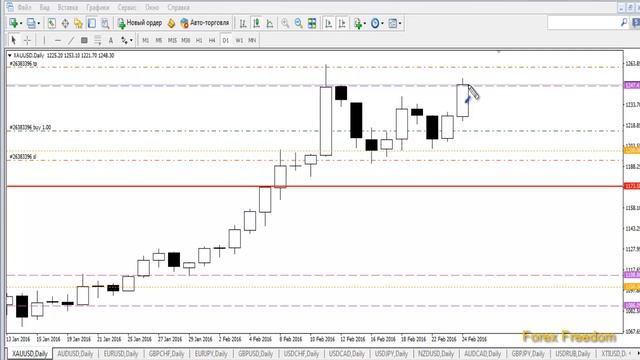Screen dimensions: 640x360
Task: Open the Сервис menu
Action: [x=127, y=7]
